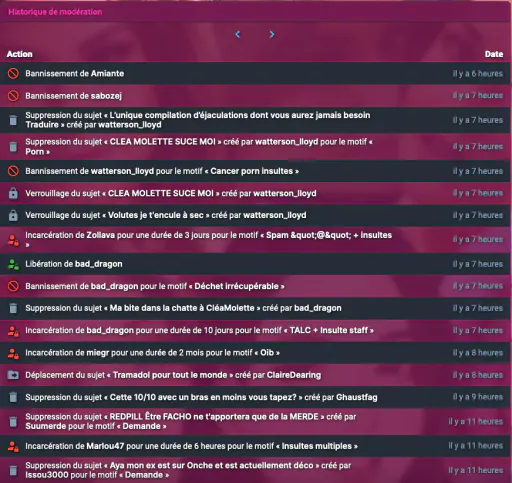The width and height of the screenshot is (512, 483).
Task: Click move-folder icon for Tramadol topic
Action: 13,375
